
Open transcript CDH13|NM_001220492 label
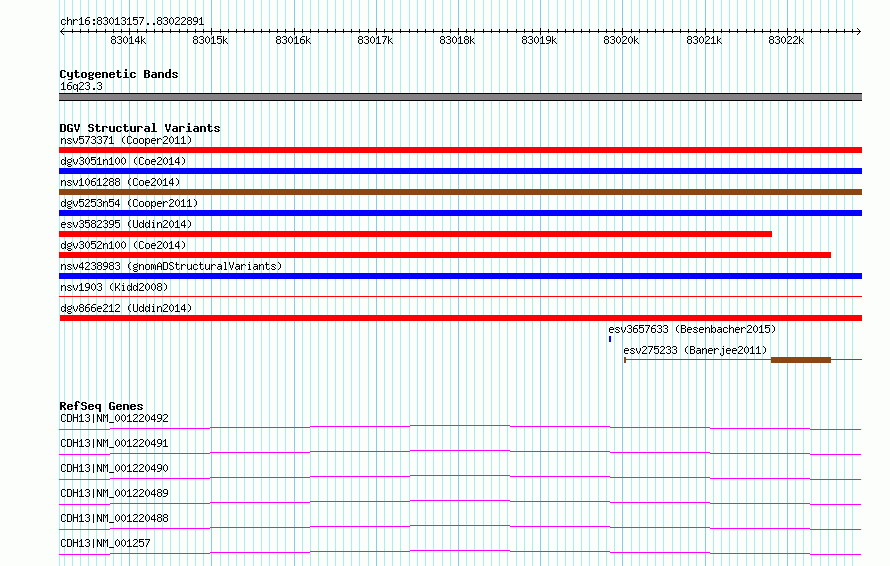114,418
